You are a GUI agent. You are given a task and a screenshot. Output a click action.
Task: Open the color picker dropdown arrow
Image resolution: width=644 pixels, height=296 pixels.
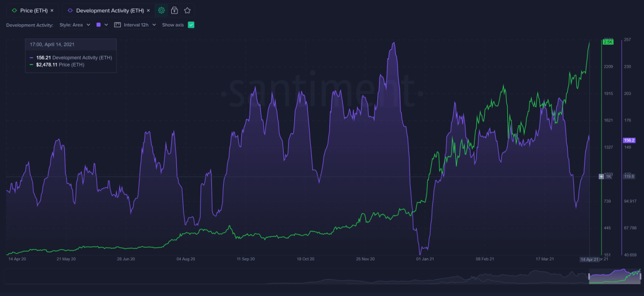(x=106, y=25)
